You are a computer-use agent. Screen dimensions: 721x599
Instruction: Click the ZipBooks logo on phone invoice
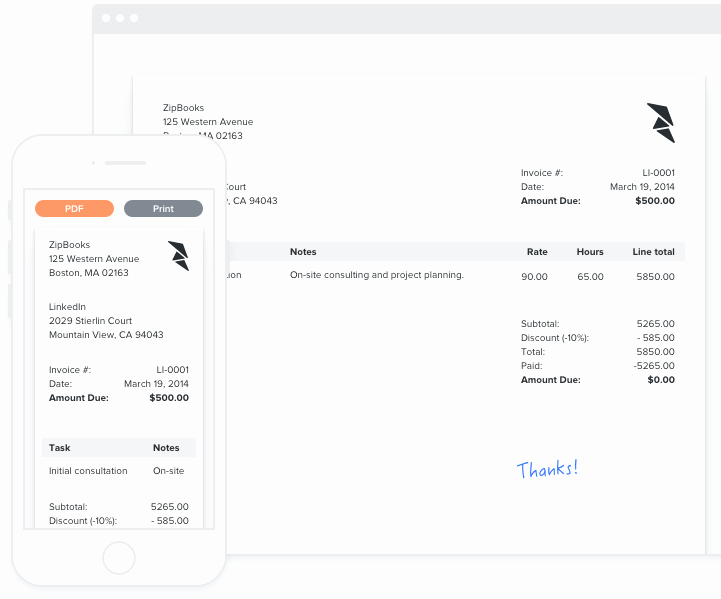point(178,256)
